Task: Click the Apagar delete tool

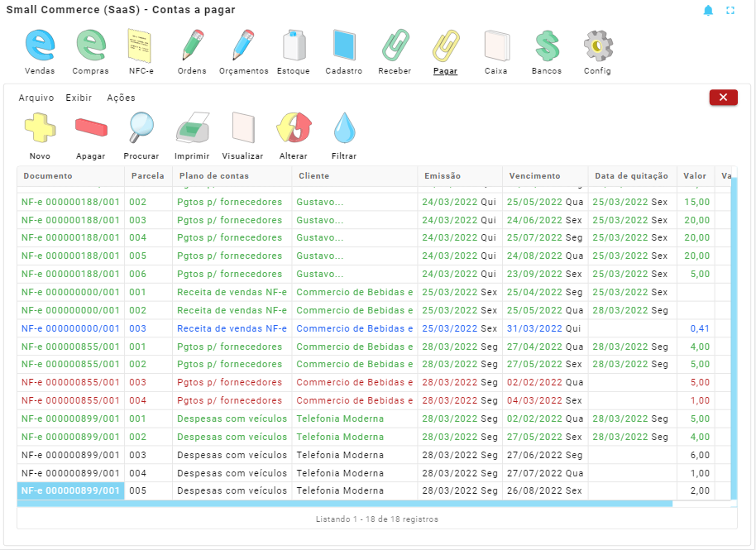Action: coord(91,131)
